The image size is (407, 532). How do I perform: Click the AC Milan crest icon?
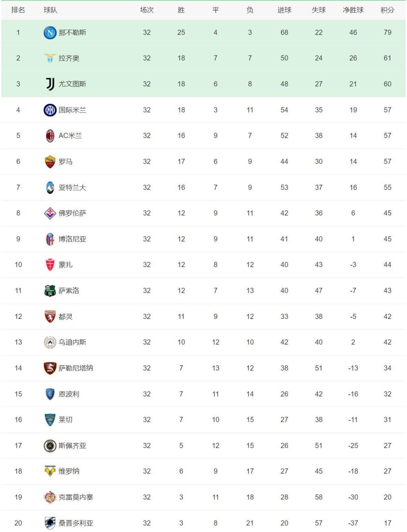50,136
